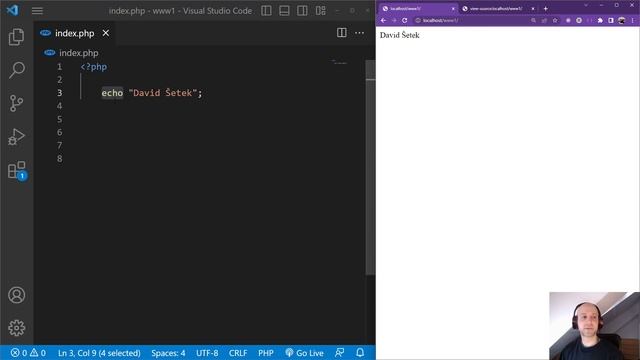Close the index.php editor tab
Screen dimensions: 640x360
point(106,33)
